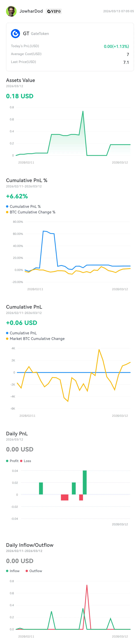The height and width of the screenshot is (644, 140).
Task: Click the JowharDod username
Action: pyautogui.click(x=31, y=11)
